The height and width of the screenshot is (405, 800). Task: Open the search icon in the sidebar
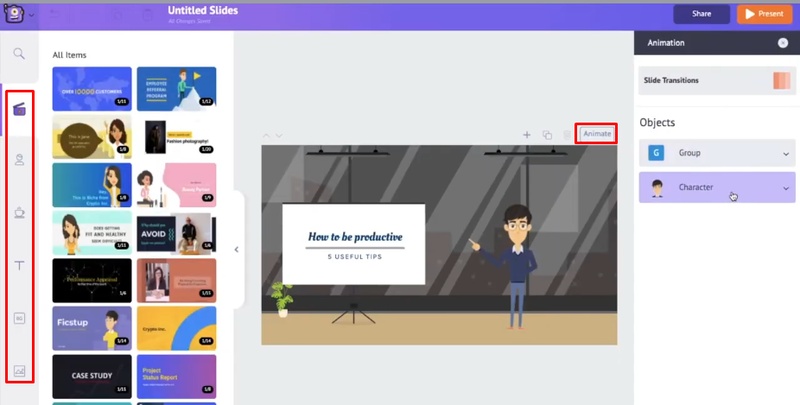19,54
